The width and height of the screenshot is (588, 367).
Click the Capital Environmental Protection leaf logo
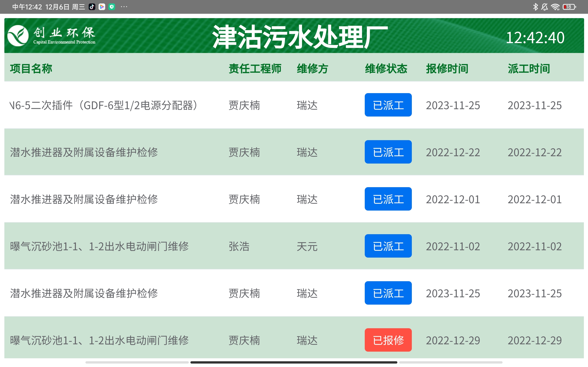[18, 36]
